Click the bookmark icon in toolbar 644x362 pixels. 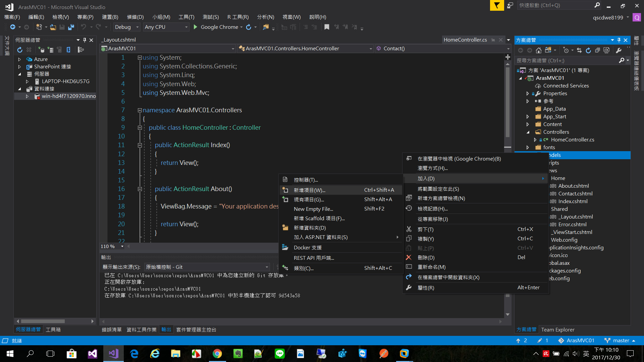[x=327, y=27]
